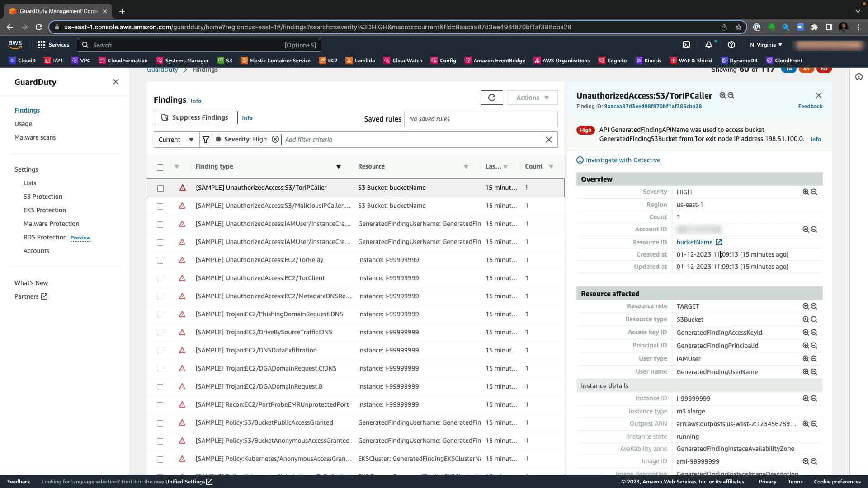
Task: Click the refresh findings icon button
Action: pos(491,98)
